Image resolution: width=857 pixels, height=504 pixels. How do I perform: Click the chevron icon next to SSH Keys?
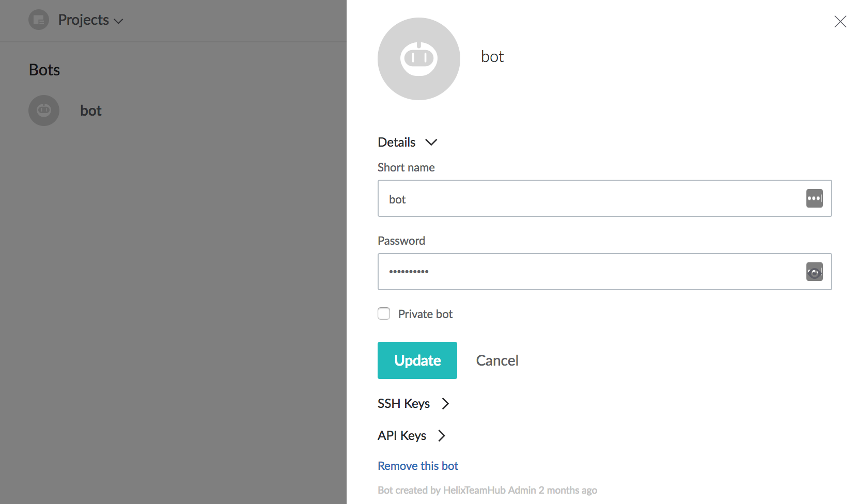click(x=445, y=403)
